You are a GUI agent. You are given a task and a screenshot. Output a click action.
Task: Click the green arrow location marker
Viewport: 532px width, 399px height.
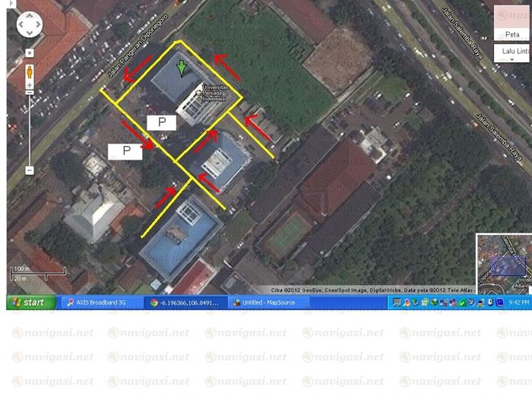coord(181,70)
